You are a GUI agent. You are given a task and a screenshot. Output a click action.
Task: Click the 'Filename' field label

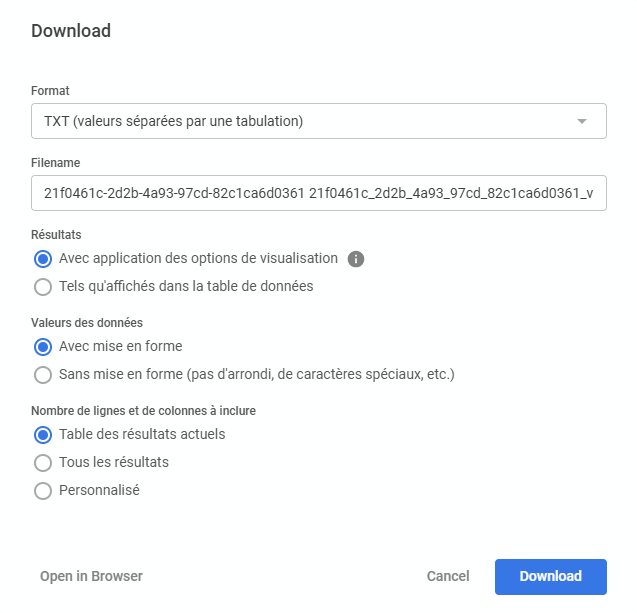coord(56,162)
